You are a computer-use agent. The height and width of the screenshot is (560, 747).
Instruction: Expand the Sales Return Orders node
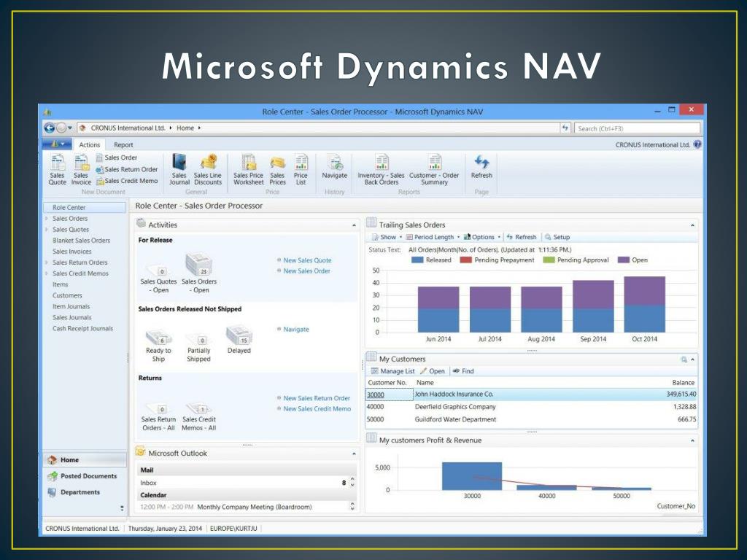47,262
